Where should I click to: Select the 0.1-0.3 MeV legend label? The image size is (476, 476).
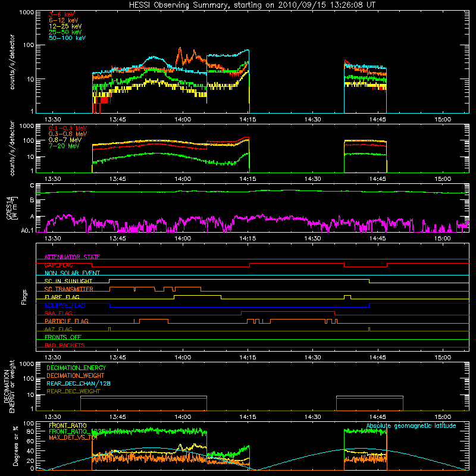click(68, 128)
